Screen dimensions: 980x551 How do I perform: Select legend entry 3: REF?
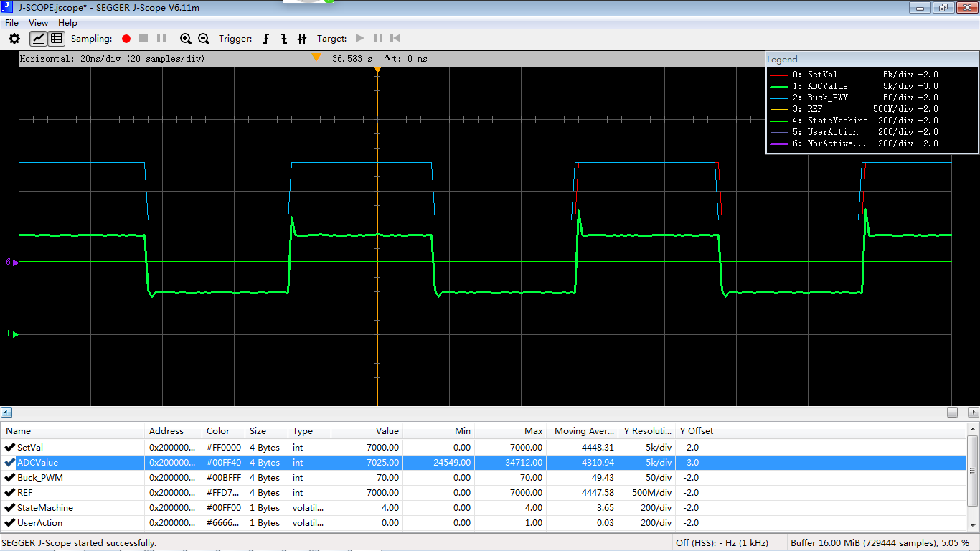point(854,109)
